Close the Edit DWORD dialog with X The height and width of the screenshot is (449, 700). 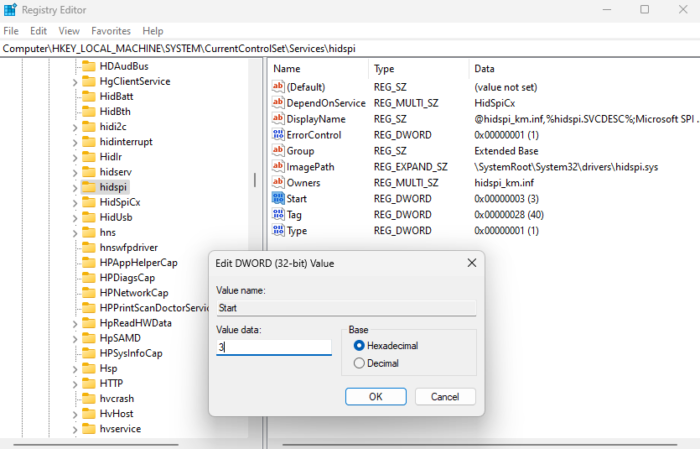tap(471, 263)
